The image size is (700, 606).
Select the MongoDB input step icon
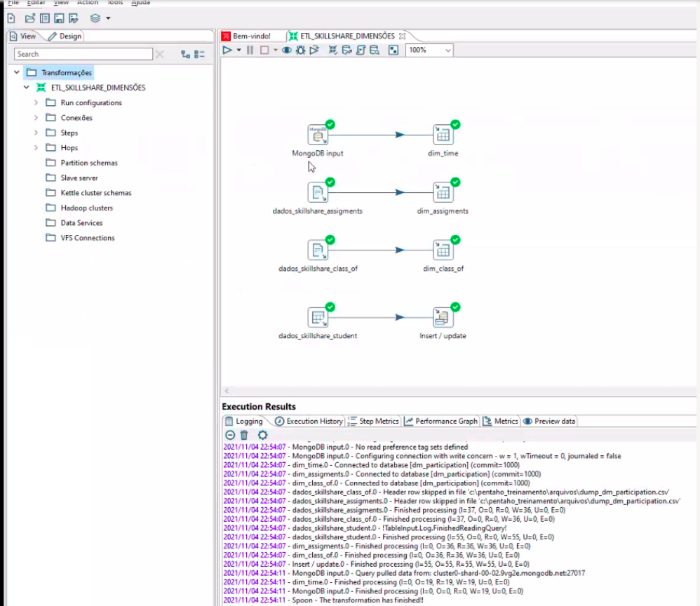318,135
